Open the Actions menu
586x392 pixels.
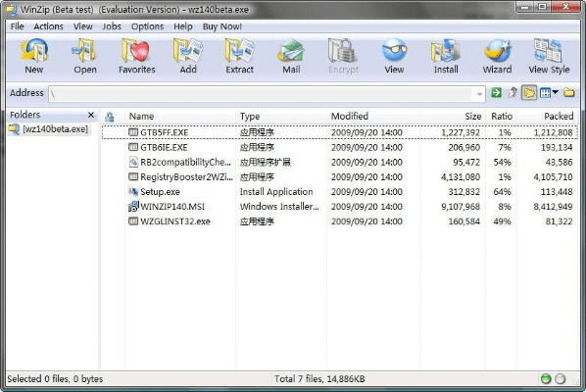[x=49, y=26]
